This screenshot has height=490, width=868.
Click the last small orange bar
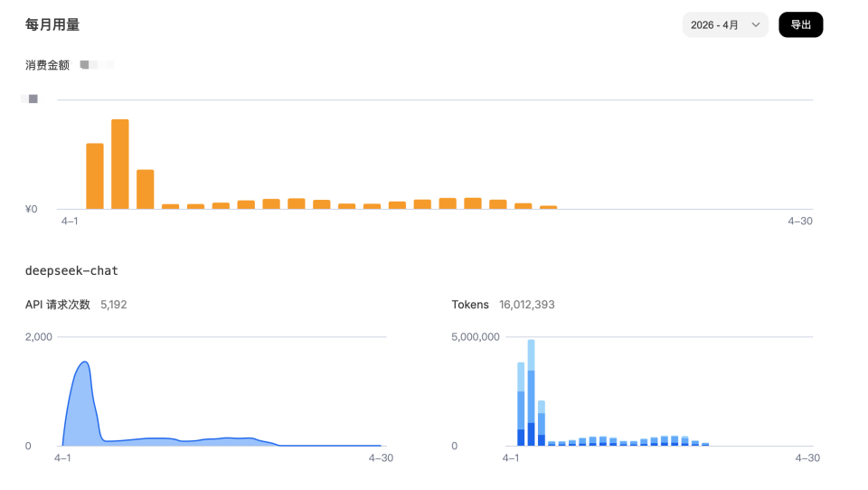coord(548,207)
